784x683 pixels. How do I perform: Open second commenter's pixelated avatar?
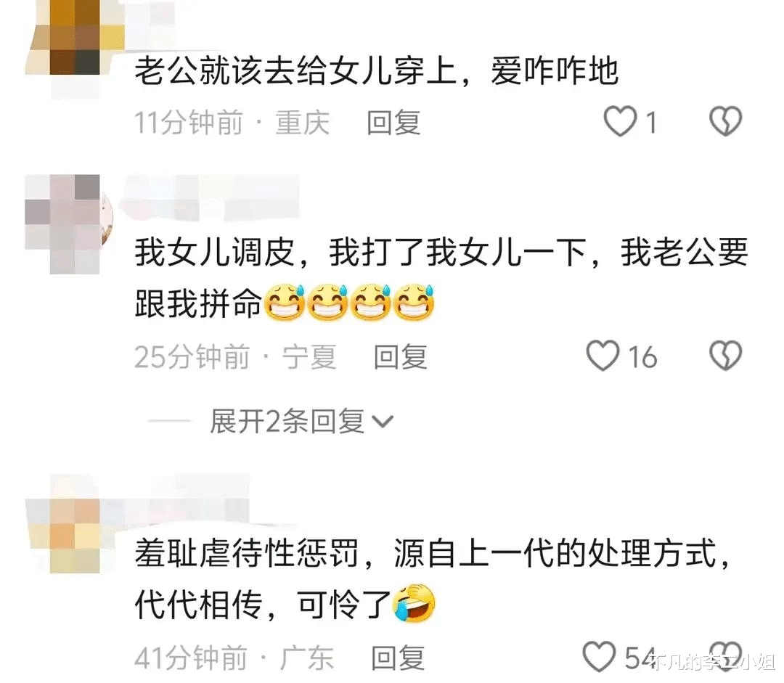pos(69,224)
